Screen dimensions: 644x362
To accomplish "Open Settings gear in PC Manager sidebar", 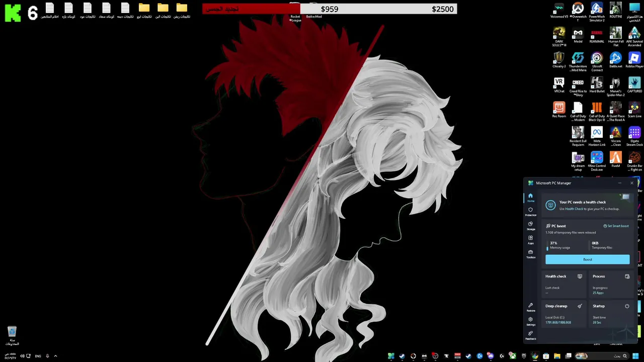I will point(530,321).
